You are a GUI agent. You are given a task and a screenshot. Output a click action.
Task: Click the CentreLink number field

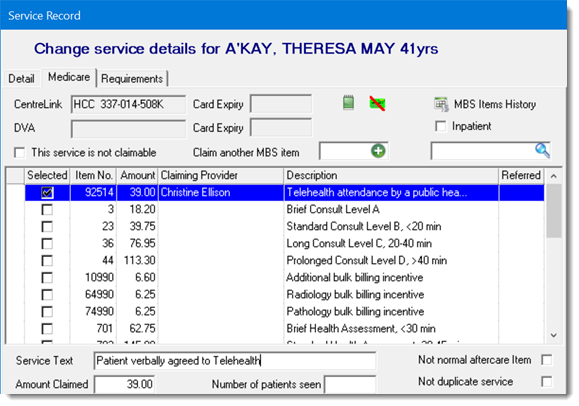tap(128, 104)
